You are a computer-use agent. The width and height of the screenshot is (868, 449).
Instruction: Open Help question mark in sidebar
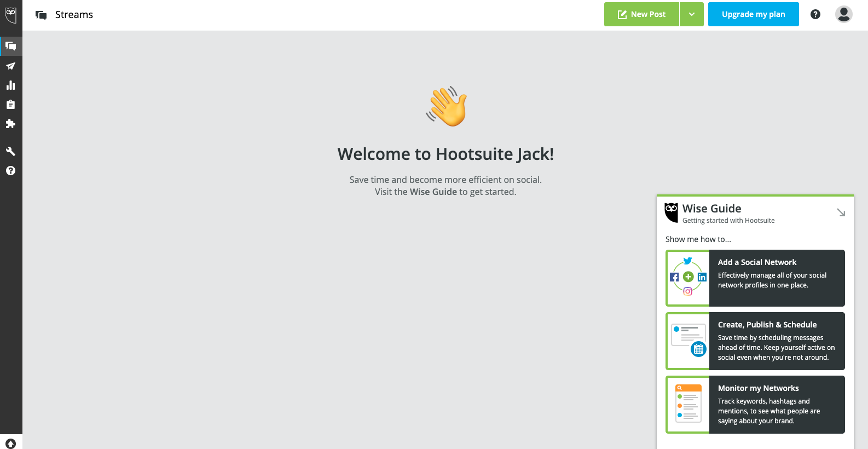tap(11, 171)
